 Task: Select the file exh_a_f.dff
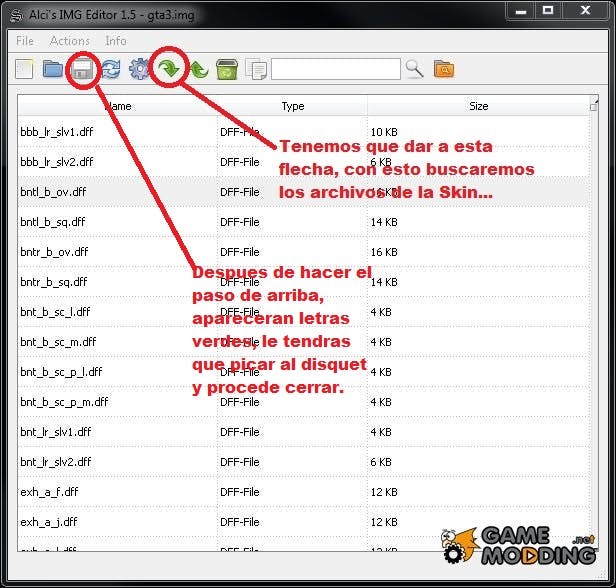click(x=49, y=492)
